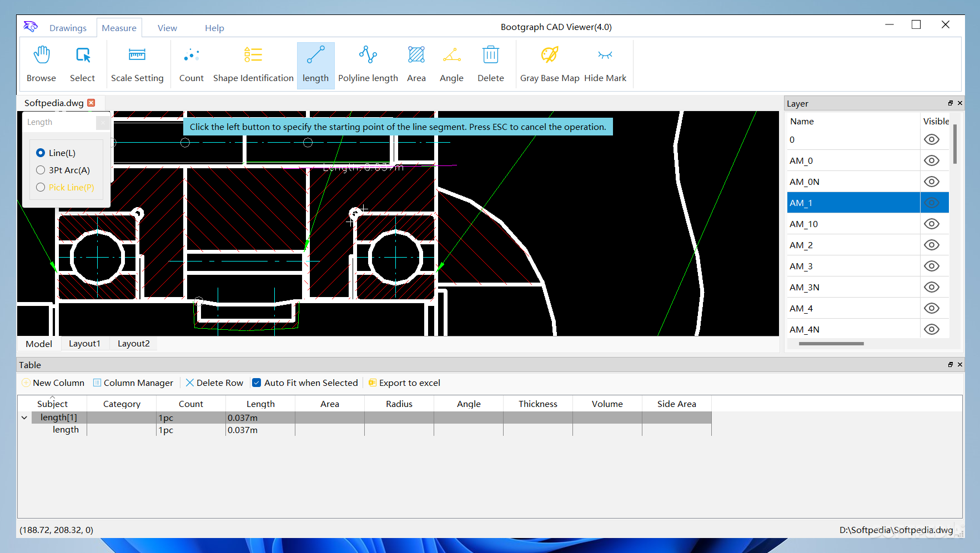Float the Table panel
Viewport: 980px width, 553px height.
click(x=950, y=365)
